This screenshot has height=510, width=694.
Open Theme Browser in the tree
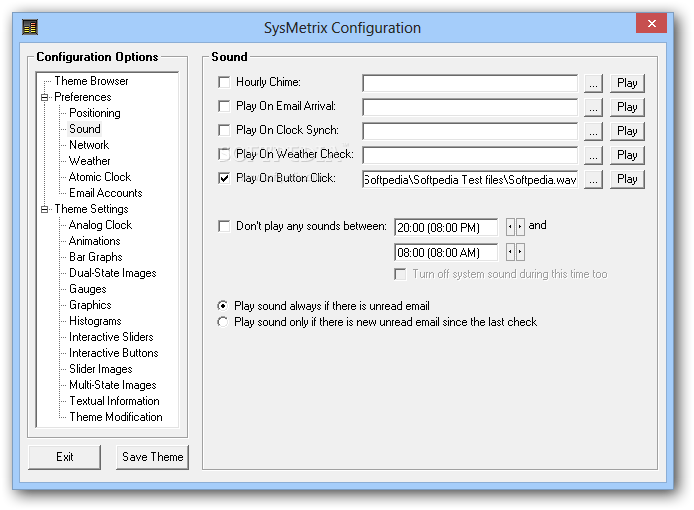tap(91, 81)
